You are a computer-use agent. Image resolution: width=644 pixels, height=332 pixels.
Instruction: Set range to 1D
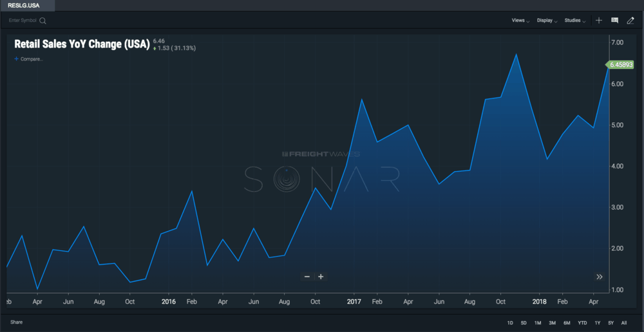pyautogui.click(x=510, y=323)
